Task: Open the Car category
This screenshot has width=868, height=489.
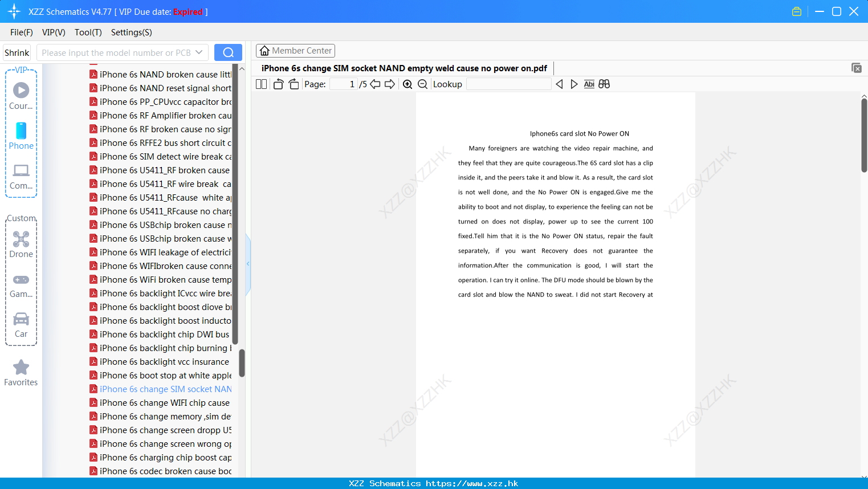Action: pyautogui.click(x=21, y=325)
